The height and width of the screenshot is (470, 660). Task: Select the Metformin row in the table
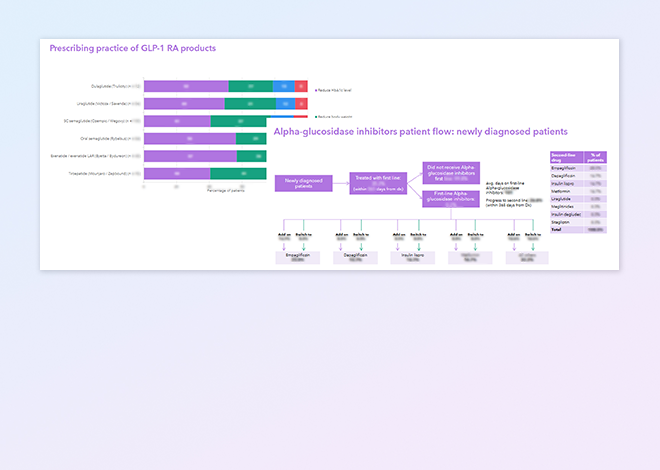click(x=578, y=191)
